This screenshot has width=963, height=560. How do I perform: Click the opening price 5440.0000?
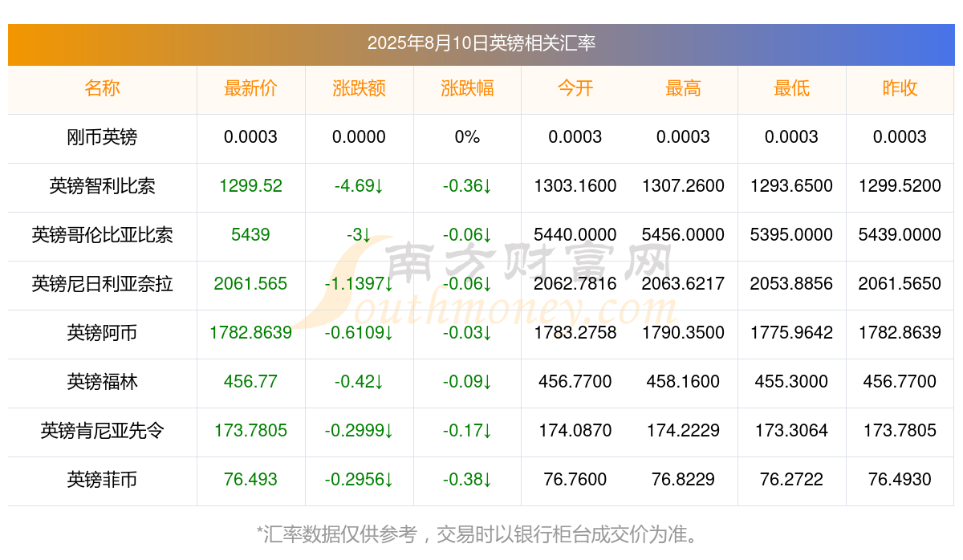tap(575, 235)
